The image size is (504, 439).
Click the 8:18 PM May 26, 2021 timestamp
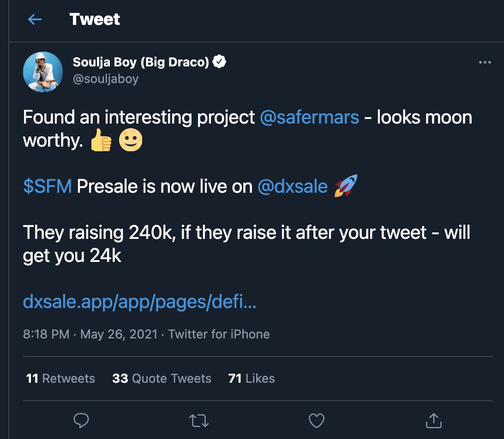tap(90, 334)
